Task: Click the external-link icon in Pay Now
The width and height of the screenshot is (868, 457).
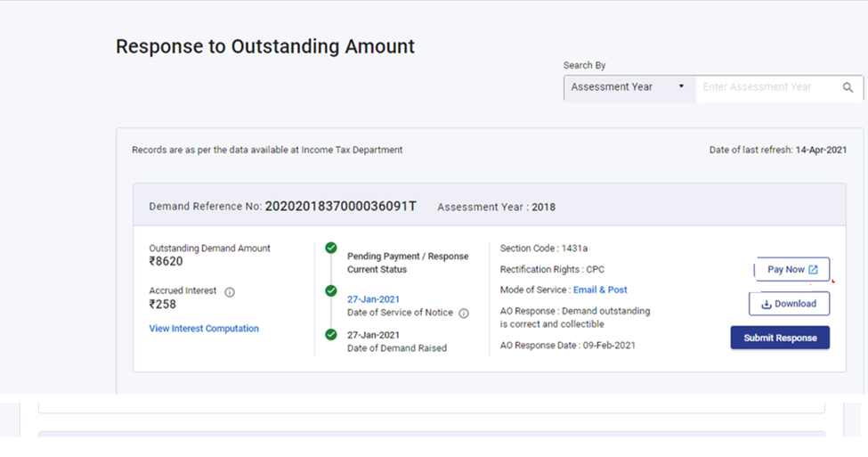Action: 813,270
